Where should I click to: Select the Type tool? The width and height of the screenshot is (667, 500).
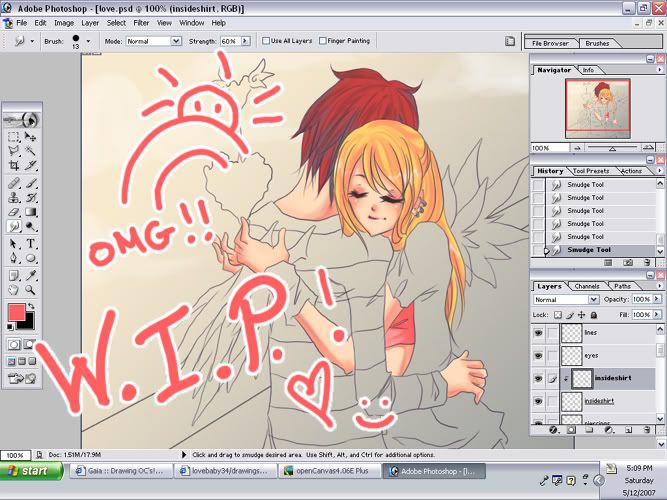pyautogui.click(x=30, y=243)
